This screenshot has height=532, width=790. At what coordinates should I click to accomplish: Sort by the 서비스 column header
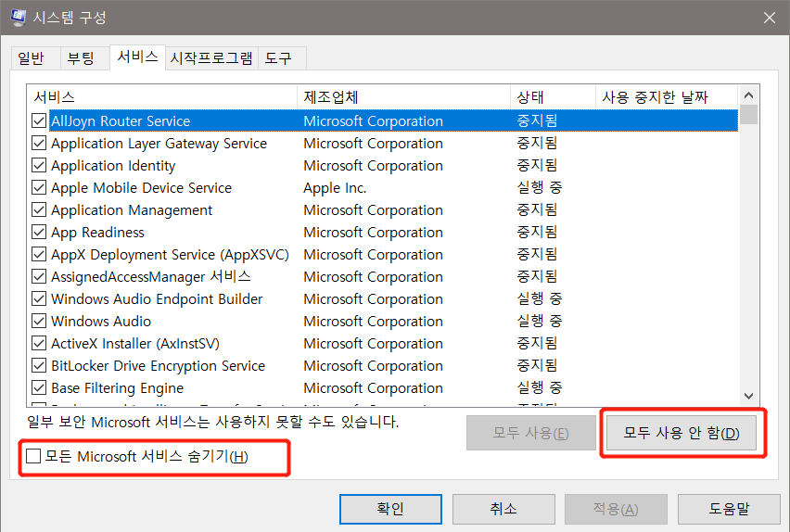[x=162, y=96]
